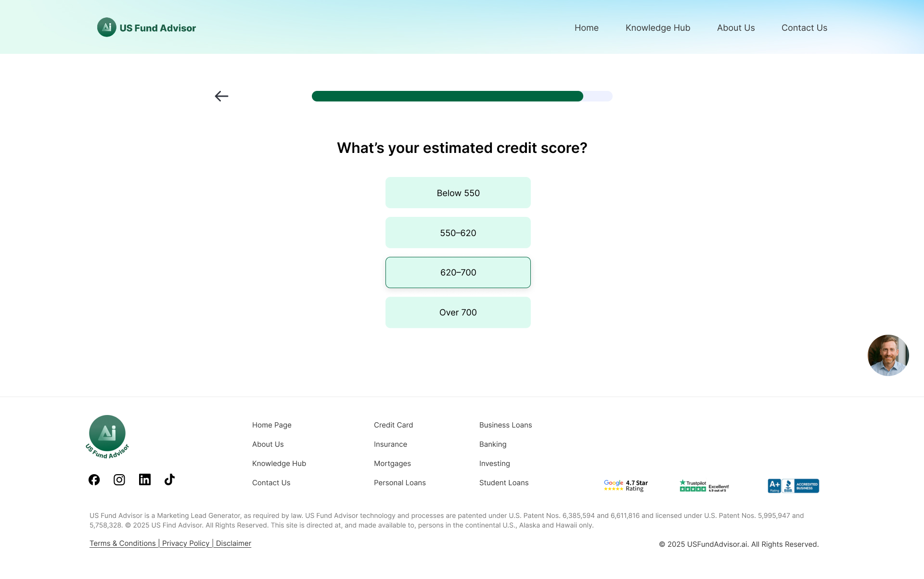Open the Instagram social icon
Image resolution: width=924 pixels, height=579 pixels.
pyautogui.click(x=119, y=480)
